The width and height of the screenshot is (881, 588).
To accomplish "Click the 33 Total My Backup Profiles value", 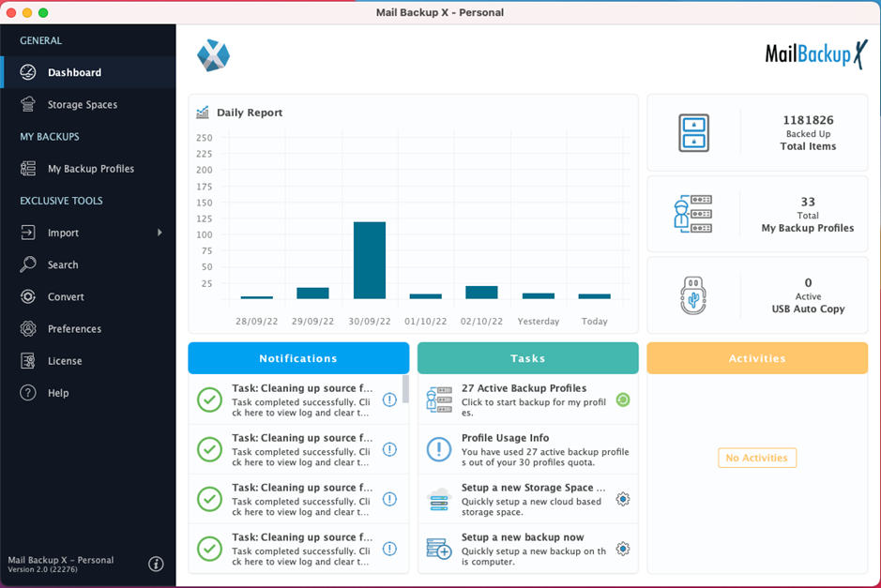I will 808,202.
